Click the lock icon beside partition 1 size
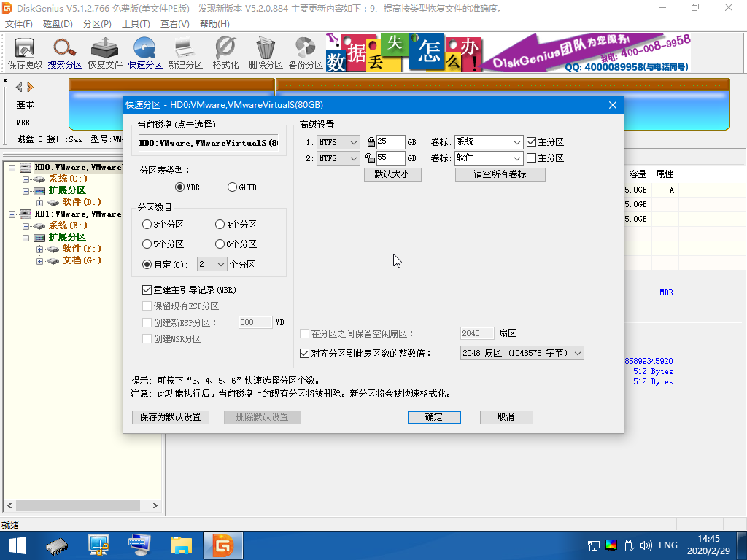747x560 pixels. click(x=371, y=142)
